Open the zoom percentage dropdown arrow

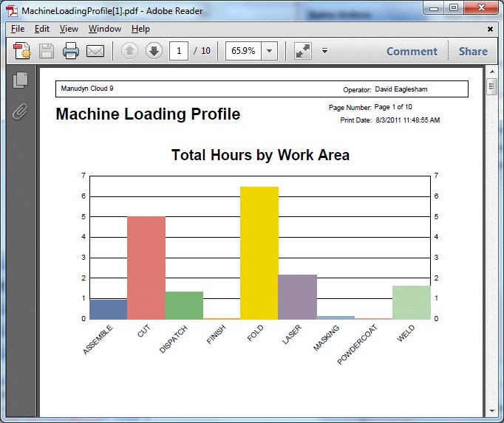coord(269,51)
